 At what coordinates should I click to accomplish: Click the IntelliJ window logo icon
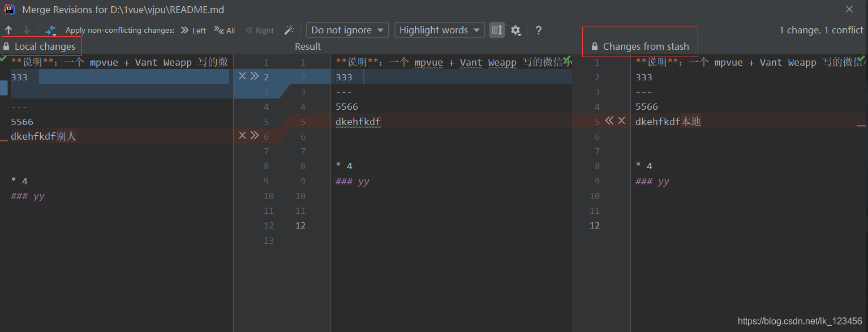click(x=10, y=9)
